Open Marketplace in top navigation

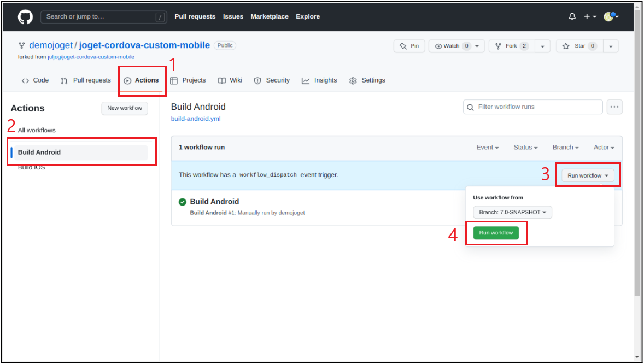click(x=270, y=16)
